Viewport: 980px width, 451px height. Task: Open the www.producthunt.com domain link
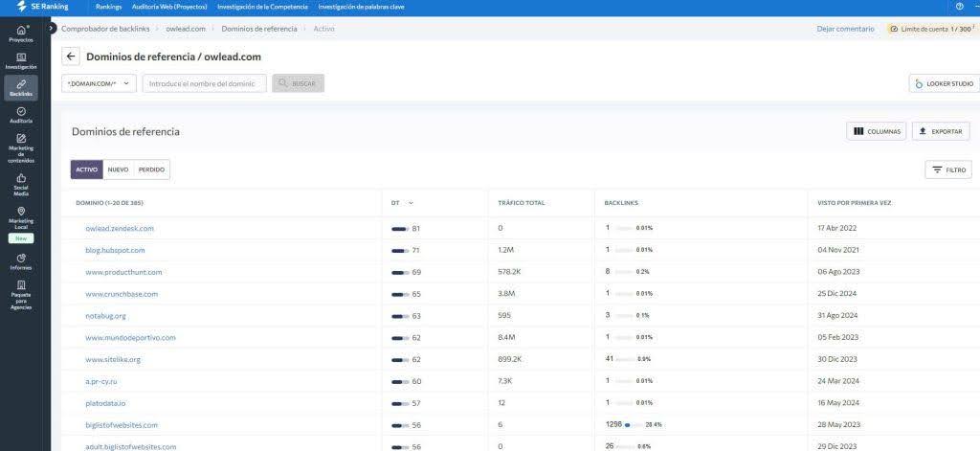pyautogui.click(x=123, y=272)
